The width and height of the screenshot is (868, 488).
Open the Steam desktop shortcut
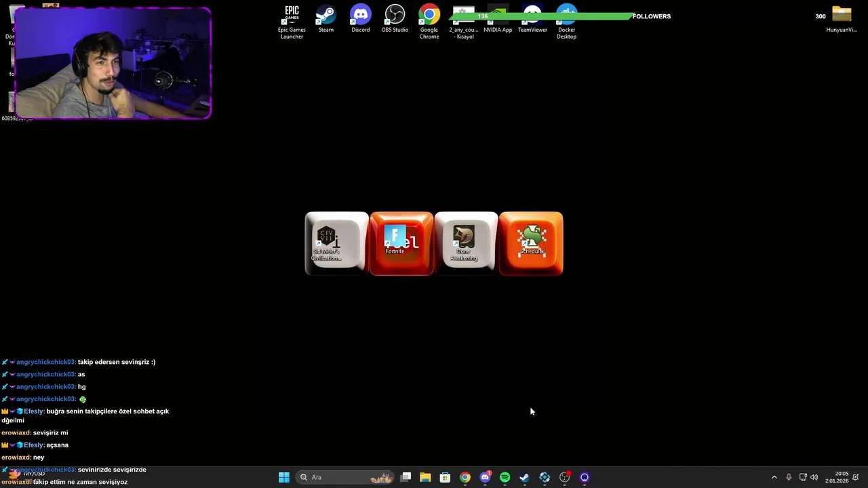point(326,19)
